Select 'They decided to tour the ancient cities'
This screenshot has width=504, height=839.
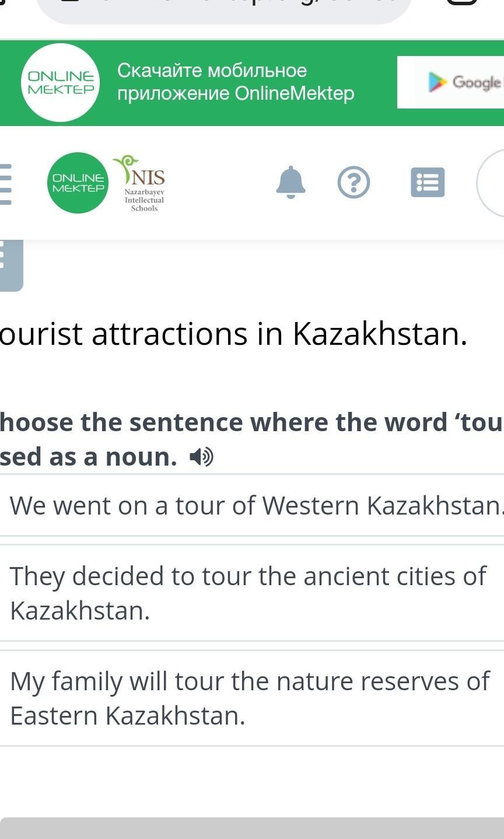click(252, 593)
